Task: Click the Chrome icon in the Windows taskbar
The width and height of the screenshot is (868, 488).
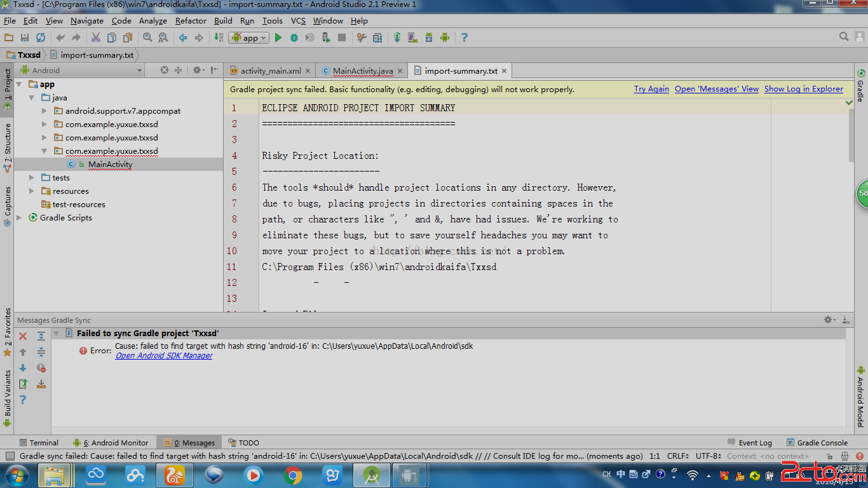Action: [x=293, y=475]
